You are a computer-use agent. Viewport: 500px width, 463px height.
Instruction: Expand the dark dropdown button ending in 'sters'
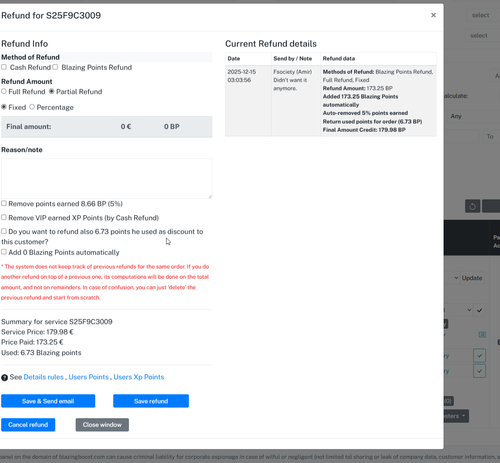click(456, 416)
